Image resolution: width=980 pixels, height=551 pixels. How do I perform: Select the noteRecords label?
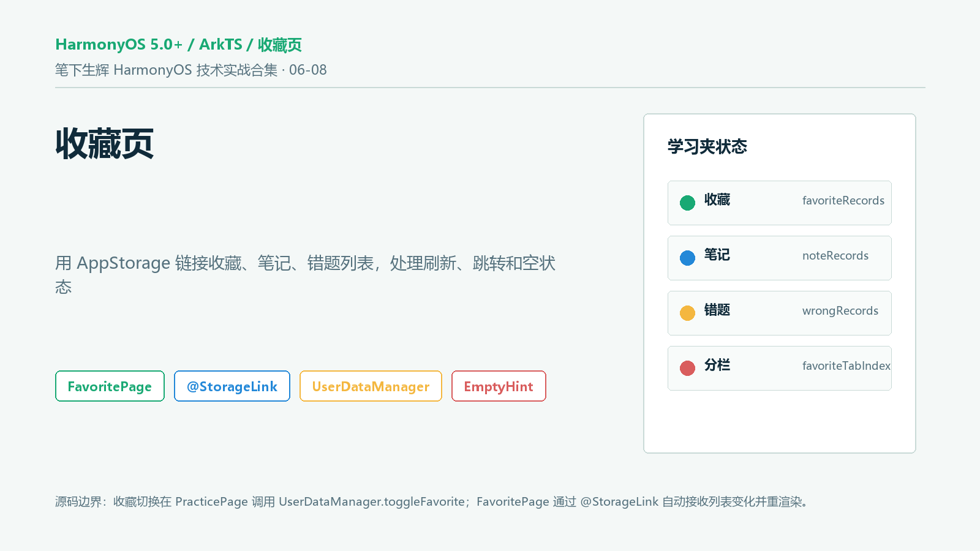(835, 256)
